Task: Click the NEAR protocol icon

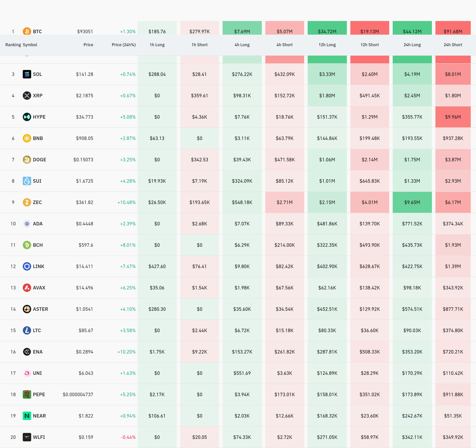Action: coord(27,416)
